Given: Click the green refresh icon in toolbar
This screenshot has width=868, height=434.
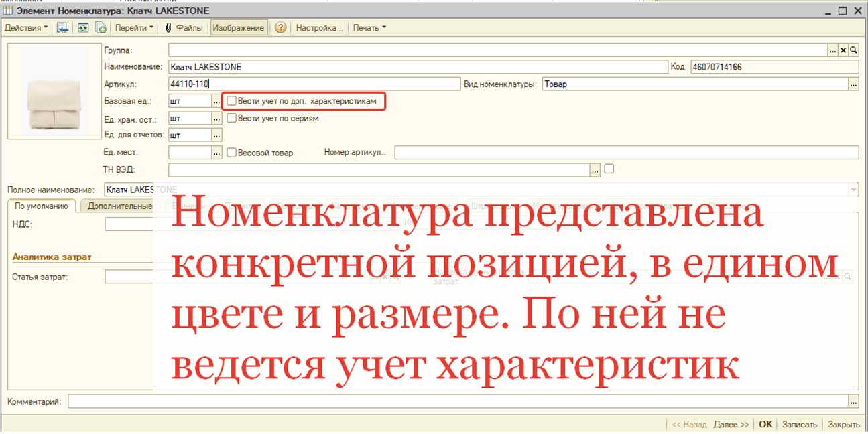Looking at the screenshot, I should coord(82,27).
